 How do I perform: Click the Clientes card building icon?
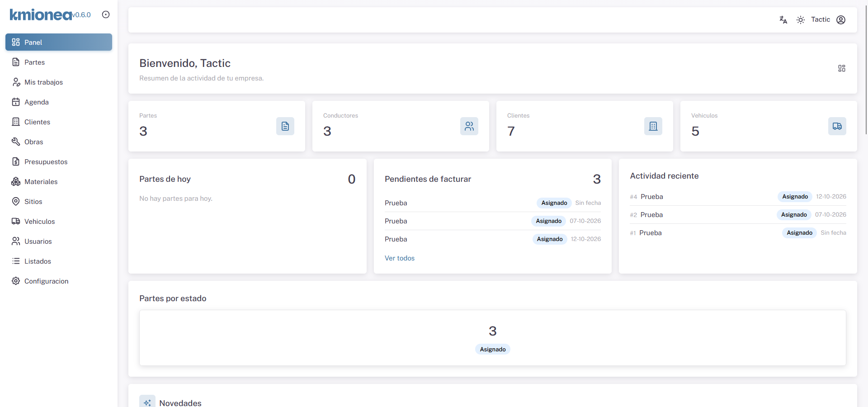(x=653, y=126)
